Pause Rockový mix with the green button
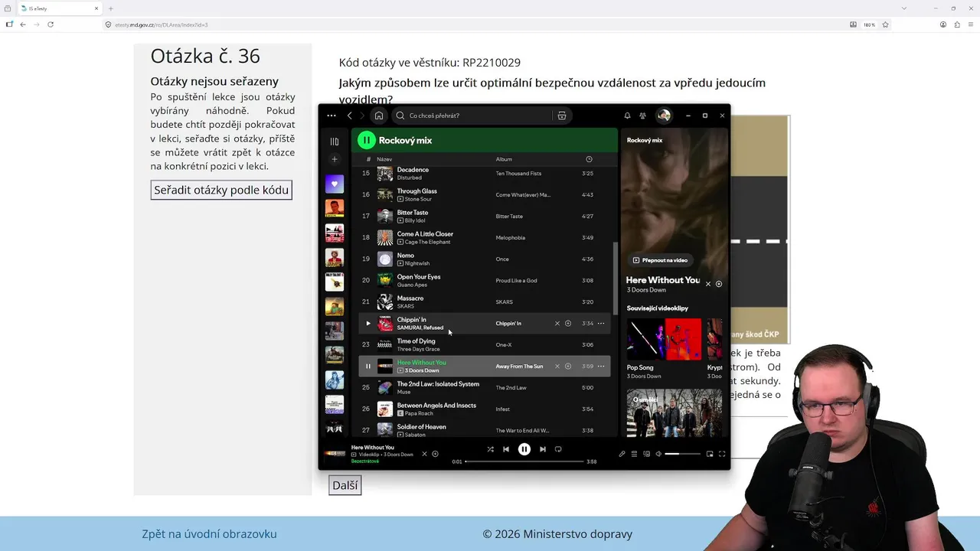The image size is (980, 551). pyautogui.click(x=367, y=140)
